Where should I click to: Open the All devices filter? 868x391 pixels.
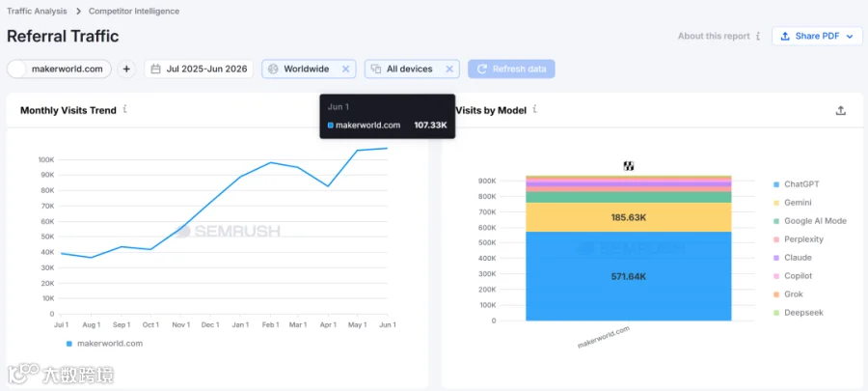pos(412,69)
